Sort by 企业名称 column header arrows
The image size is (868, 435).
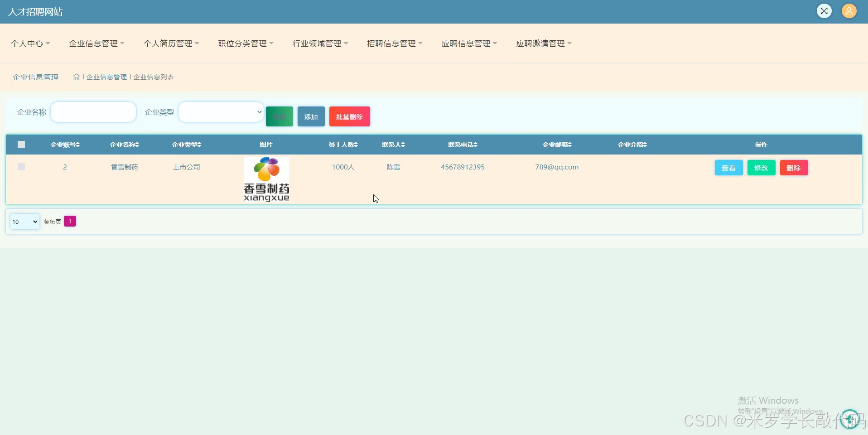point(137,145)
